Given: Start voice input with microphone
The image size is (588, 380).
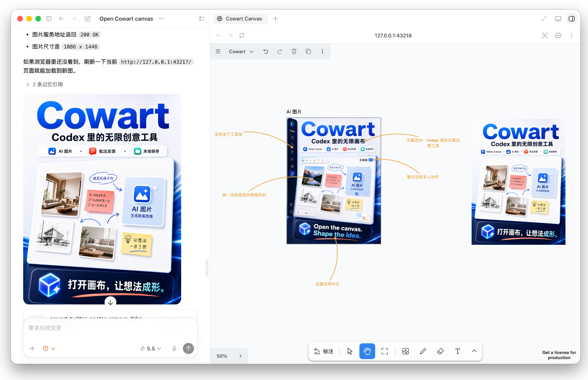Looking at the screenshot, I should 174,348.
